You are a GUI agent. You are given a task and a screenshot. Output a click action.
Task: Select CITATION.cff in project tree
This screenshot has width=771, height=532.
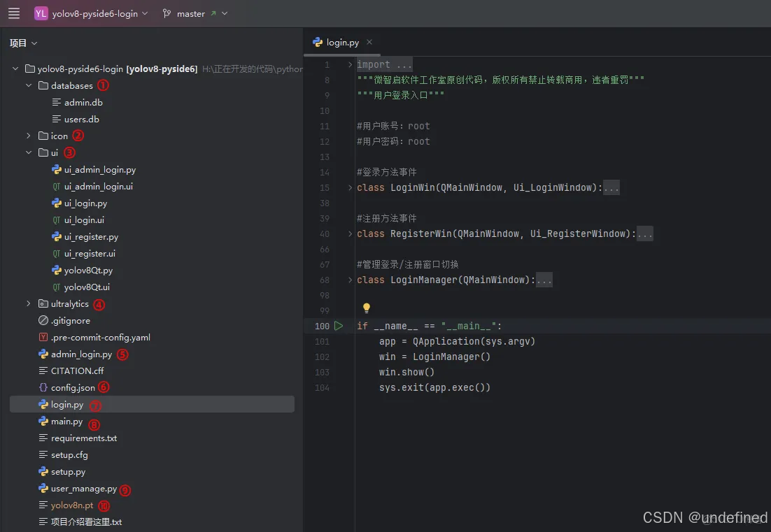tap(77, 371)
